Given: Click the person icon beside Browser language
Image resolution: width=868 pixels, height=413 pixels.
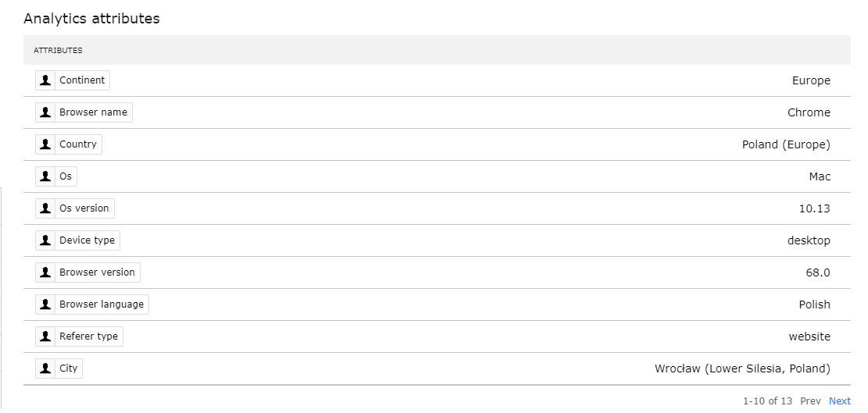Looking at the screenshot, I should (45, 304).
